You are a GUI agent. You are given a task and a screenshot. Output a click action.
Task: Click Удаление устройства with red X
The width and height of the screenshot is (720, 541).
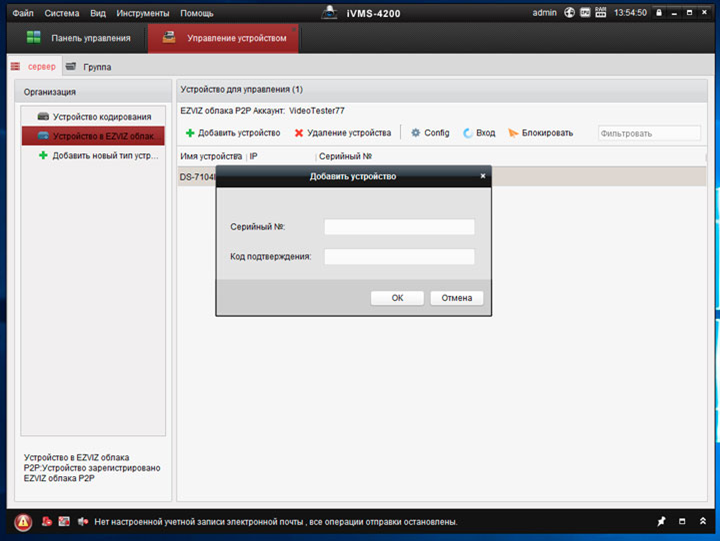tap(342, 133)
